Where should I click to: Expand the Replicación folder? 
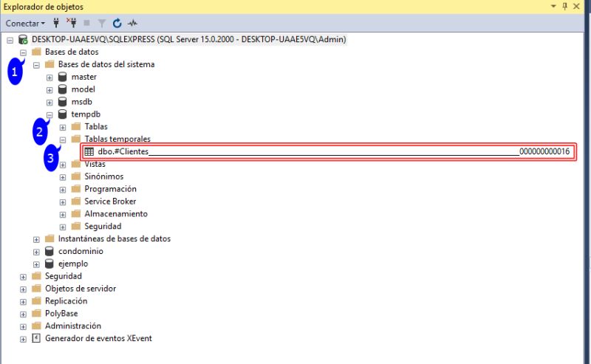pos(24,301)
